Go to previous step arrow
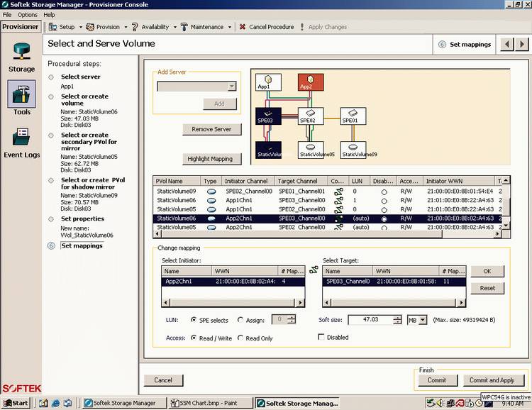The width and height of the screenshot is (532, 410). (x=507, y=44)
